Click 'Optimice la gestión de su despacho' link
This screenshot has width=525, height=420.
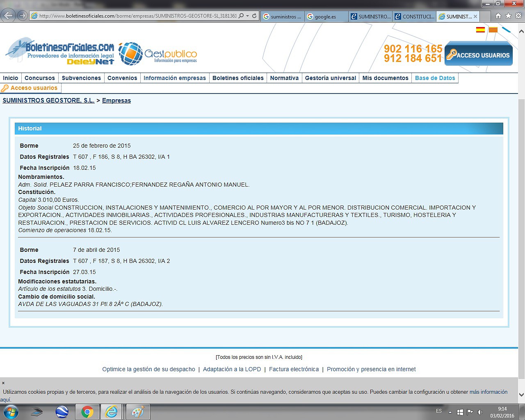pyautogui.click(x=148, y=369)
